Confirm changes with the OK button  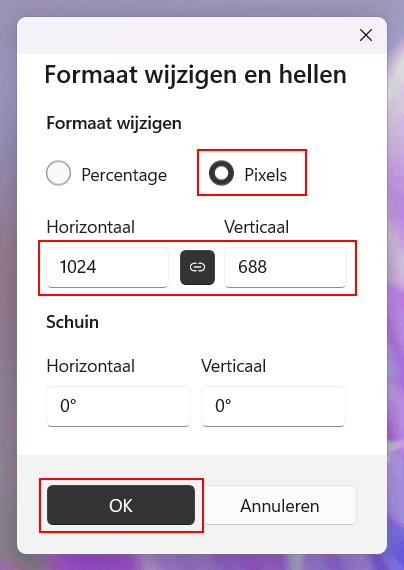tap(121, 505)
